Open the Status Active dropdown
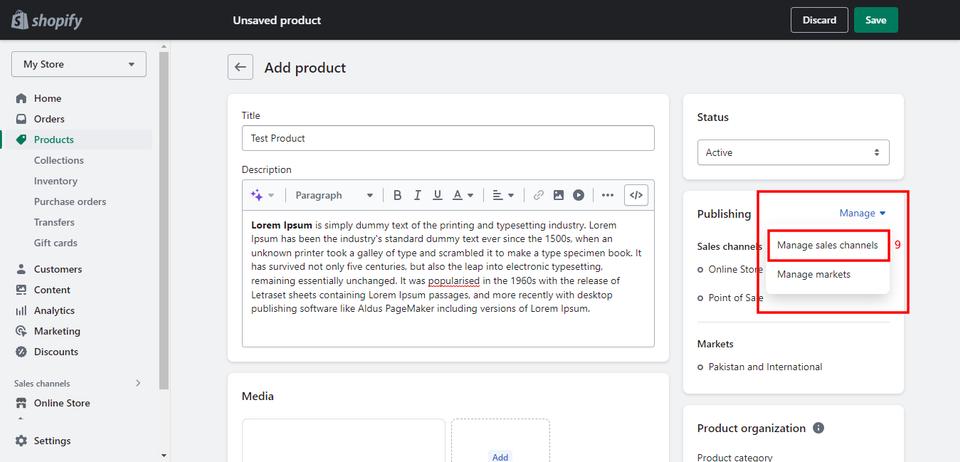 [x=793, y=152]
